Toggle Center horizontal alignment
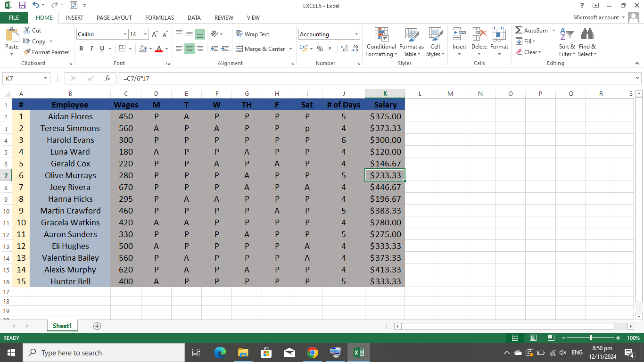 coord(190,49)
